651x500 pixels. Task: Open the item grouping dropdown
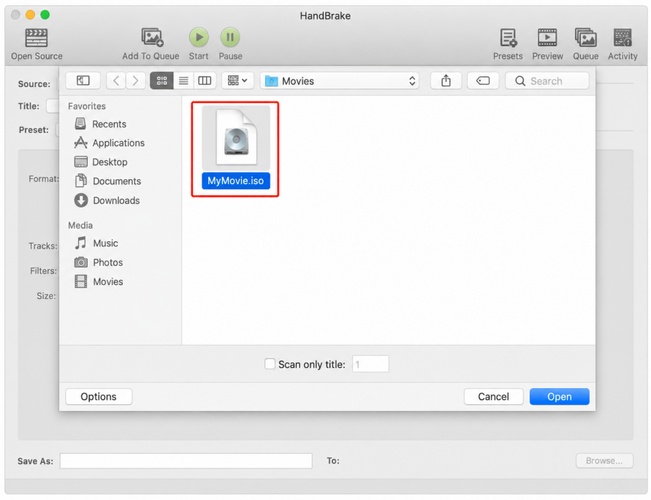pos(237,81)
